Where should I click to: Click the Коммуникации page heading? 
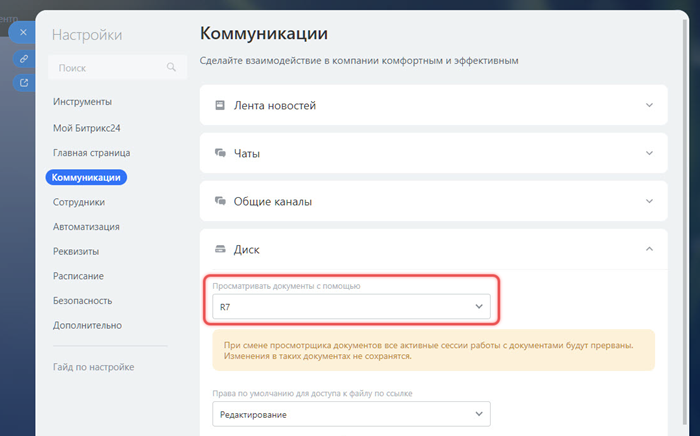click(x=263, y=33)
